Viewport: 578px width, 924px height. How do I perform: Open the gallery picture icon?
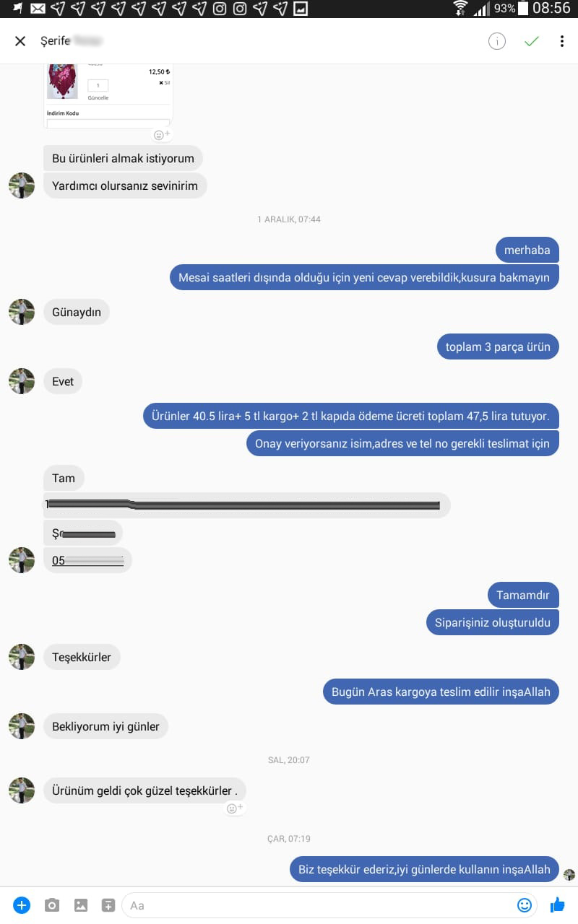81,905
